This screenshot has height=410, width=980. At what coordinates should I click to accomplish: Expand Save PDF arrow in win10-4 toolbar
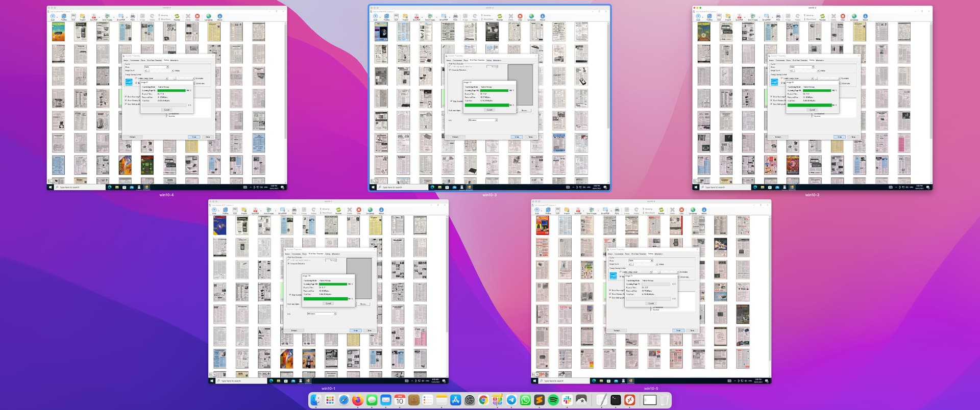(x=99, y=17)
